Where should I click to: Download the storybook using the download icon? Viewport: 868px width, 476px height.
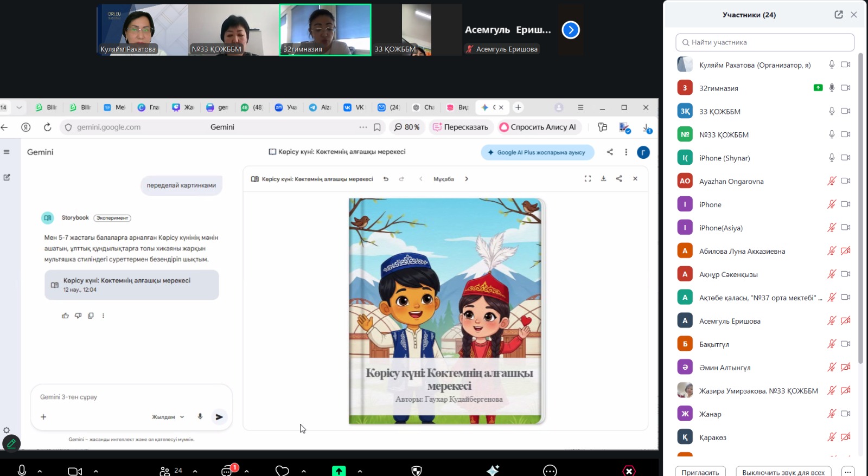pyautogui.click(x=603, y=179)
